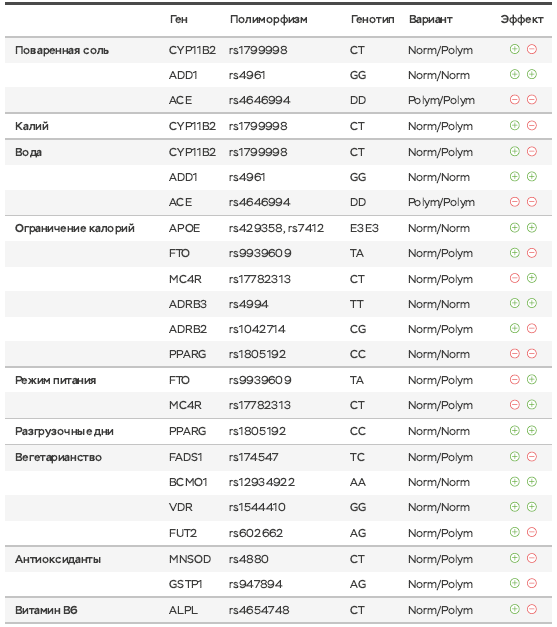The image size is (557, 627).
Task: Click the Вегетарианство category label
Action: point(58,457)
